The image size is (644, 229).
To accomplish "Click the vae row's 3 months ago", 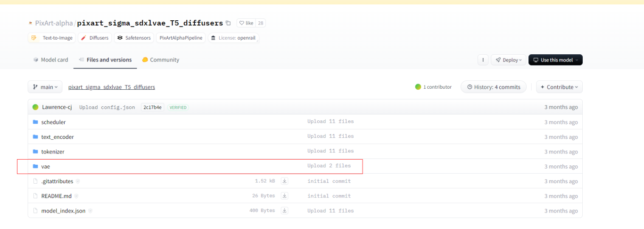I will [x=561, y=167].
